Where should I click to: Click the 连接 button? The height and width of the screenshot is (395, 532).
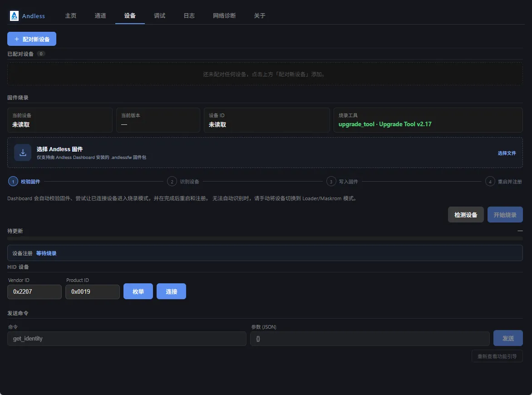point(171,291)
